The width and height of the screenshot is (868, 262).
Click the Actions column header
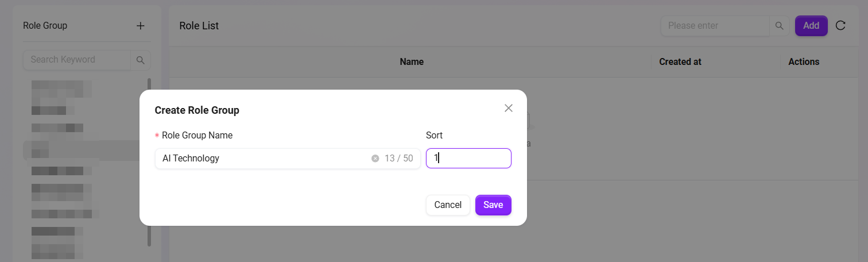click(x=804, y=62)
